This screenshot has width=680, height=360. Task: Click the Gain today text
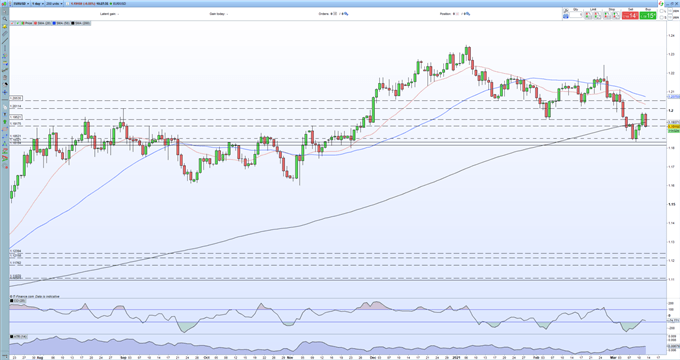(x=218, y=14)
